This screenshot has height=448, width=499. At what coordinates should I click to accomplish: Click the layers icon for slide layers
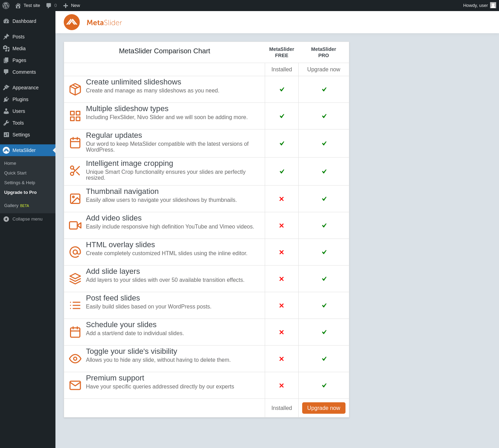pyautogui.click(x=75, y=279)
